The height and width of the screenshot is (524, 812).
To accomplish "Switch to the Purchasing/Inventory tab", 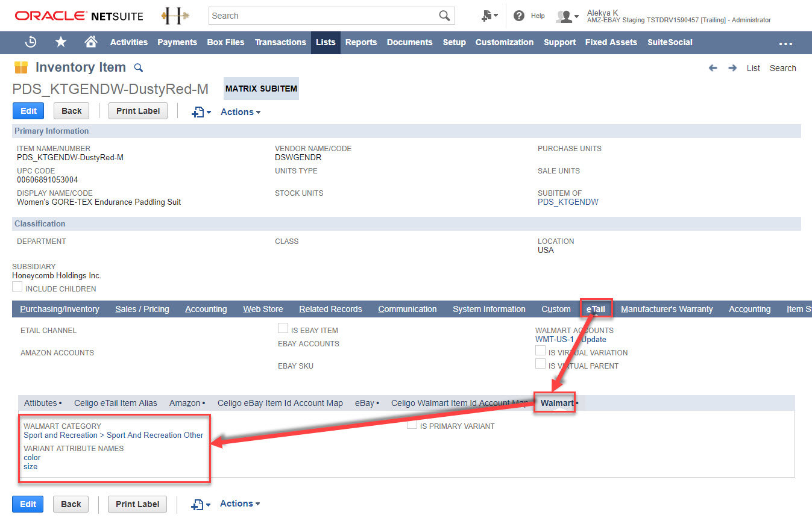I will [60, 309].
